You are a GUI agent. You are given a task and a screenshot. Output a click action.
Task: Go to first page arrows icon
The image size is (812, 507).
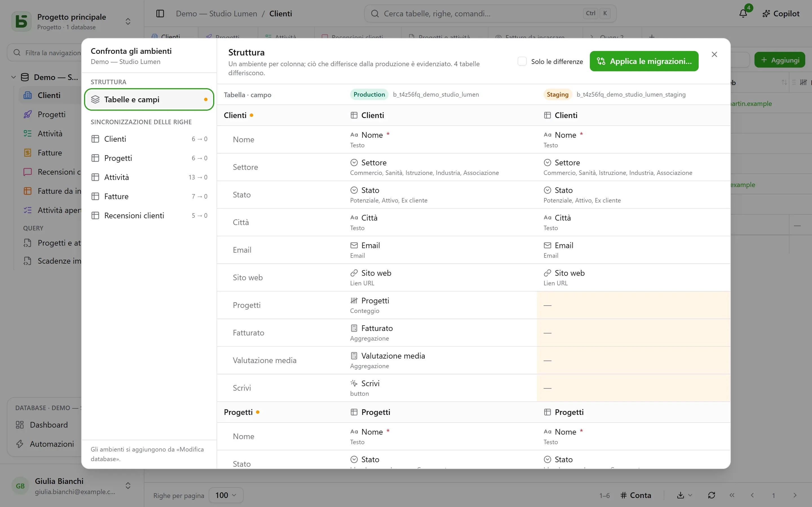point(732,495)
